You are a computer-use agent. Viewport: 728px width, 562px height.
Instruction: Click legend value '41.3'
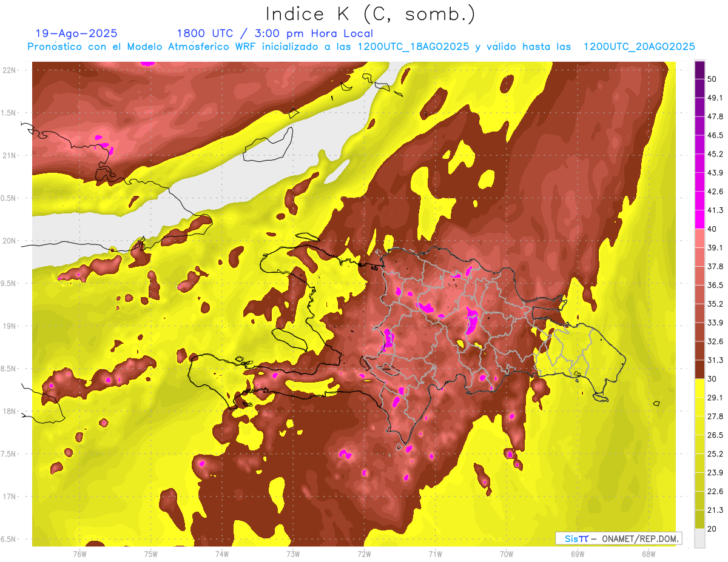[x=715, y=210]
